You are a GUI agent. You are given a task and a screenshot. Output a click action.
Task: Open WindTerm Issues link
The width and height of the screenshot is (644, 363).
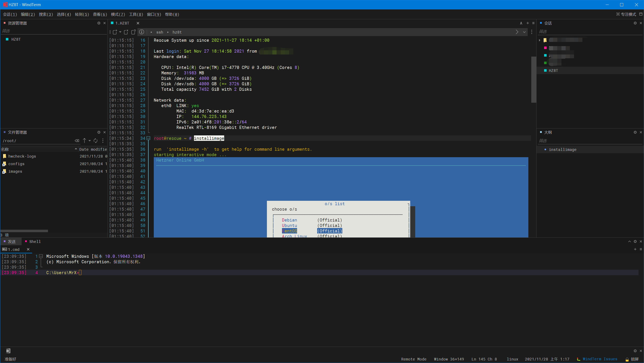(x=600, y=359)
